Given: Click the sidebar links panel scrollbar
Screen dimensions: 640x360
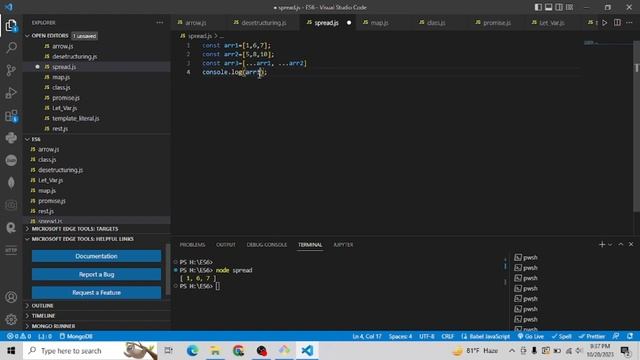Looking at the screenshot, I should [x=168, y=269].
